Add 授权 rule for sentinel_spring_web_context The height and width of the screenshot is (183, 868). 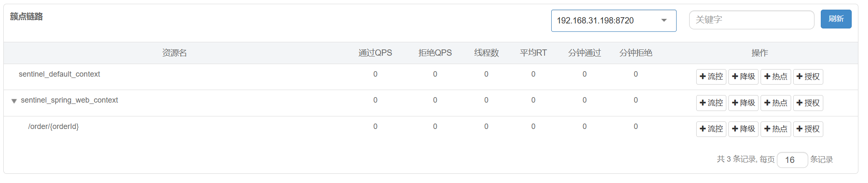pyautogui.click(x=808, y=103)
